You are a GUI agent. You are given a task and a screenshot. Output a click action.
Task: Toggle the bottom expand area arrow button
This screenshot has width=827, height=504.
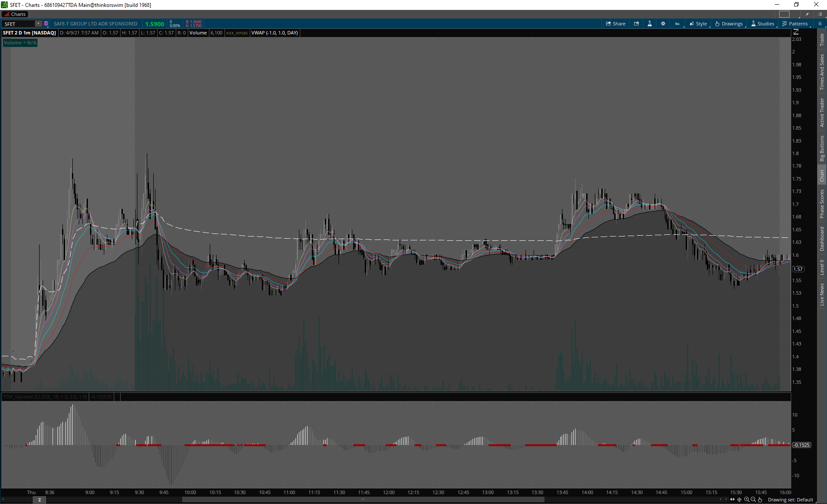coord(39,500)
